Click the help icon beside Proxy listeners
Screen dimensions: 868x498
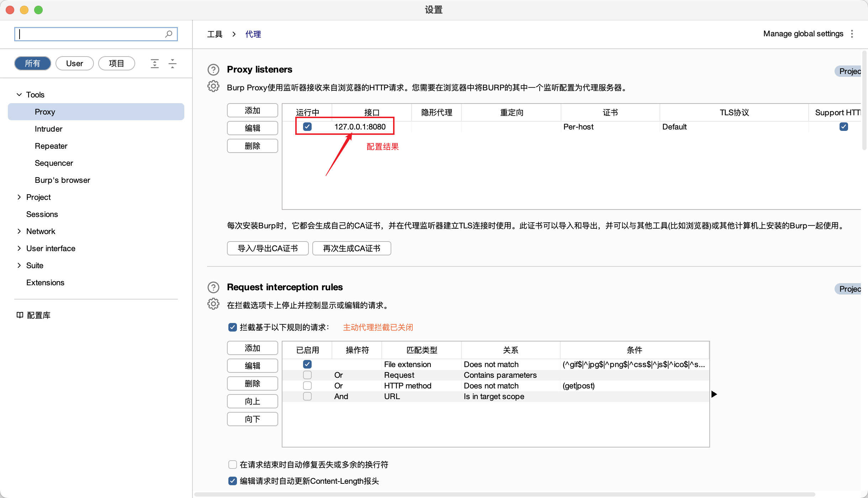213,70
